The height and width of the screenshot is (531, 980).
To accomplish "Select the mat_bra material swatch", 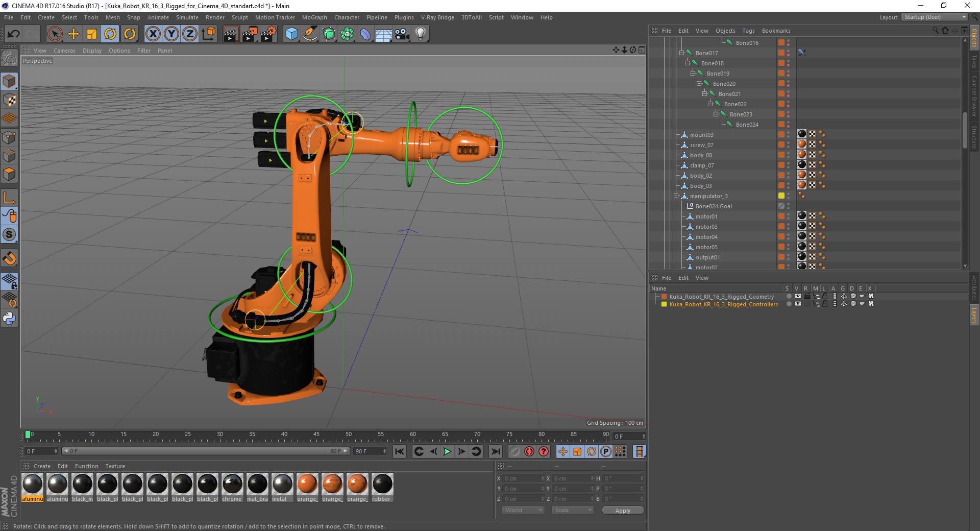I will point(257,487).
